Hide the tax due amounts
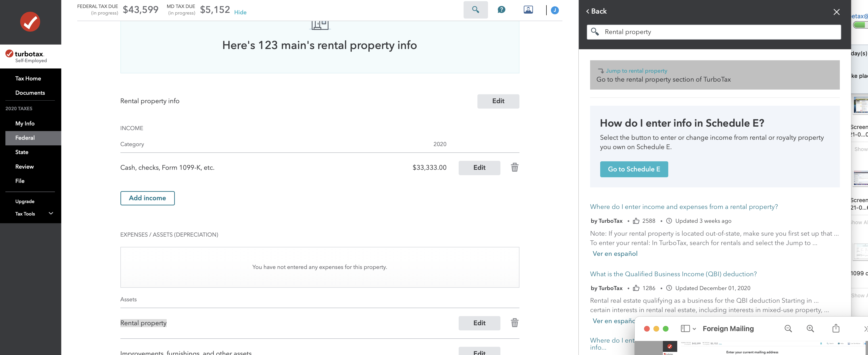The width and height of the screenshot is (868, 355). point(240,12)
